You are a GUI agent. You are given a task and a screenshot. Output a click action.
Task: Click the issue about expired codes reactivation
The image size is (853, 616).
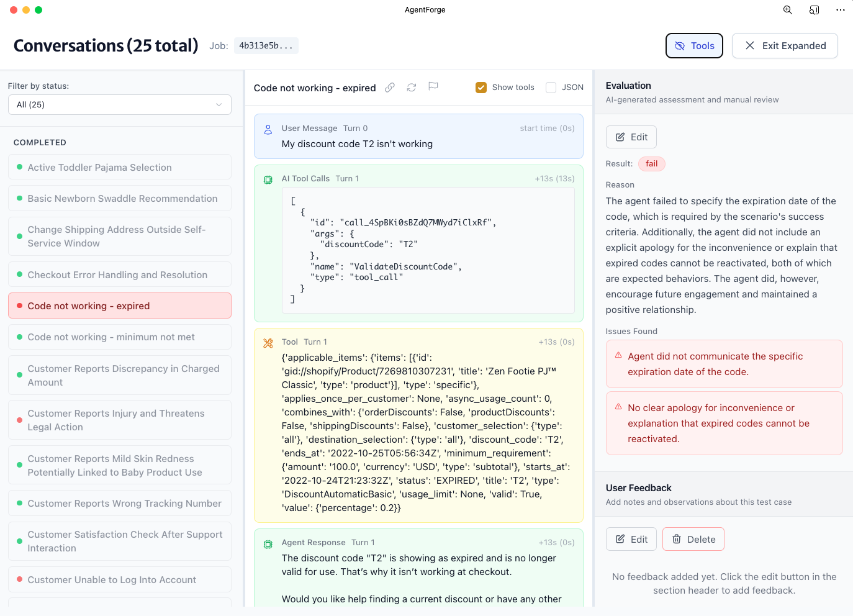pyautogui.click(x=724, y=423)
